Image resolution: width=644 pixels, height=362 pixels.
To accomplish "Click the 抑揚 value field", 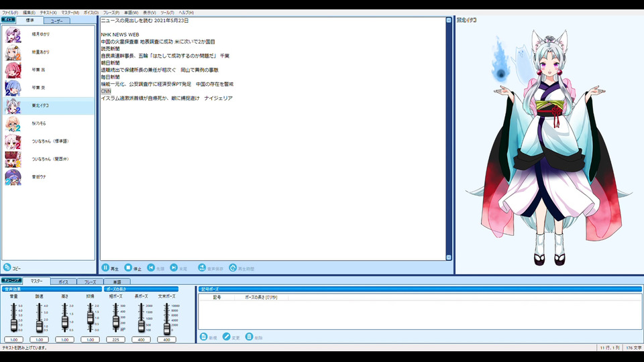I will 91,339.
